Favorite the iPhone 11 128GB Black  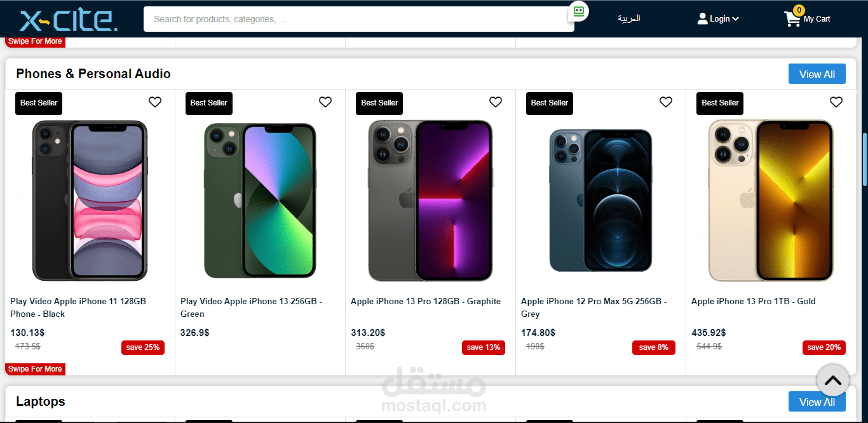point(155,102)
